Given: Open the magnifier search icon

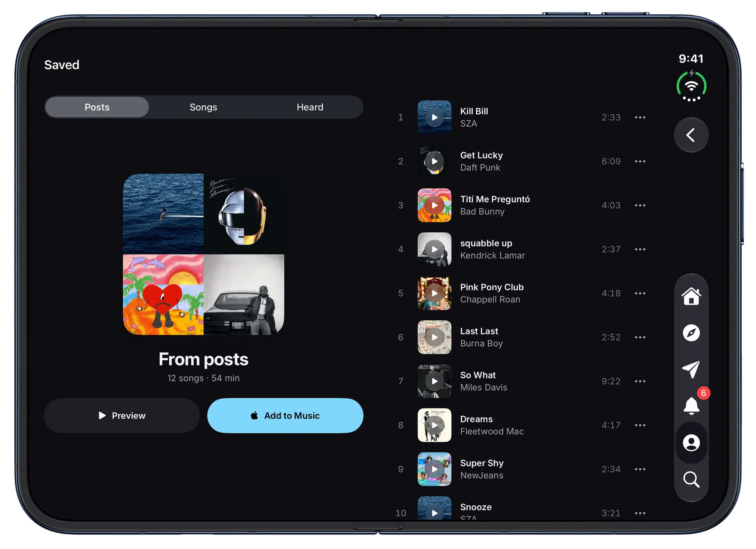Looking at the screenshot, I should [x=691, y=479].
